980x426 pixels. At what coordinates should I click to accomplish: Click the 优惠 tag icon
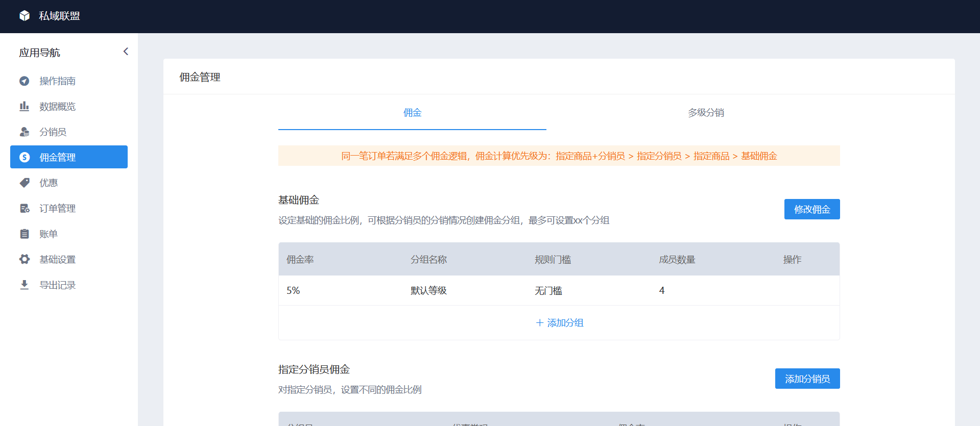tap(25, 183)
